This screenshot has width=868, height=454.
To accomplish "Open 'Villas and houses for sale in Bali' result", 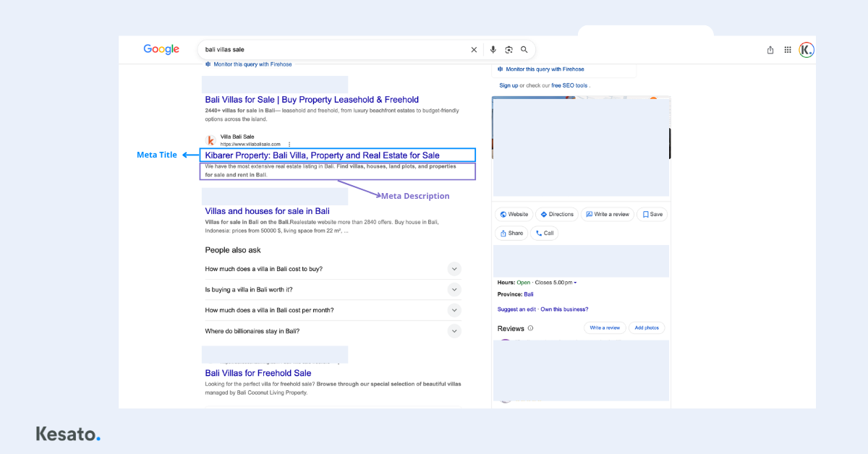I will coord(267,211).
